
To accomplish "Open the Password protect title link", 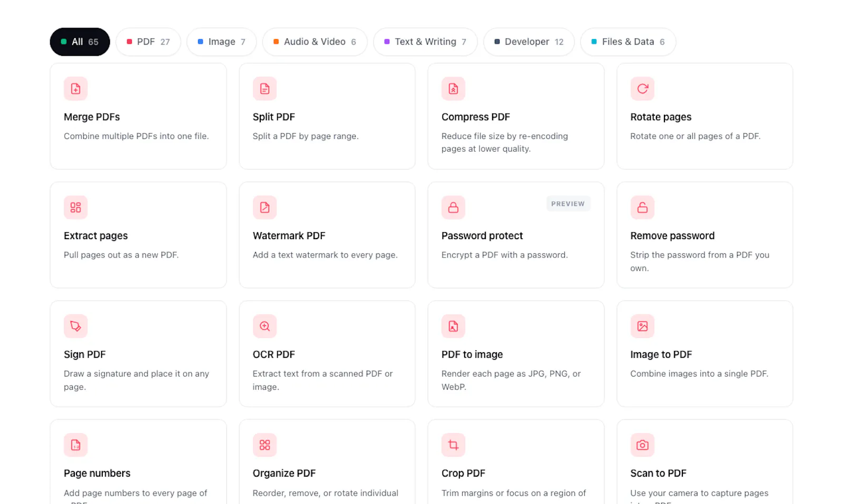I will tap(482, 236).
